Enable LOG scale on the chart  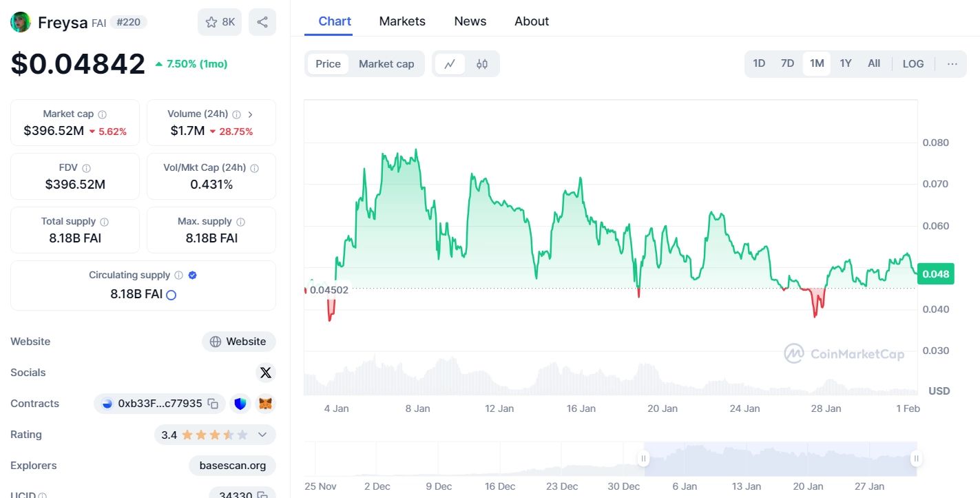point(913,64)
